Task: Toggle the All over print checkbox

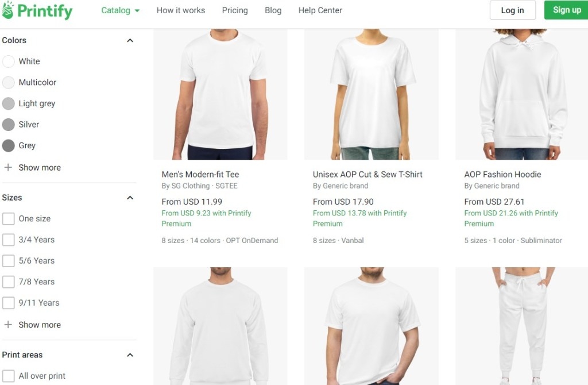Action: pos(8,376)
